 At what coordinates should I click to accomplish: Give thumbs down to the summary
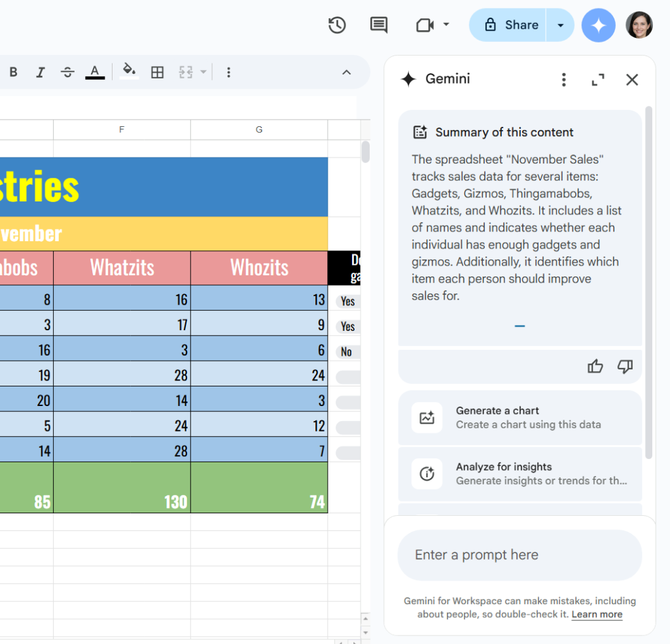(625, 367)
